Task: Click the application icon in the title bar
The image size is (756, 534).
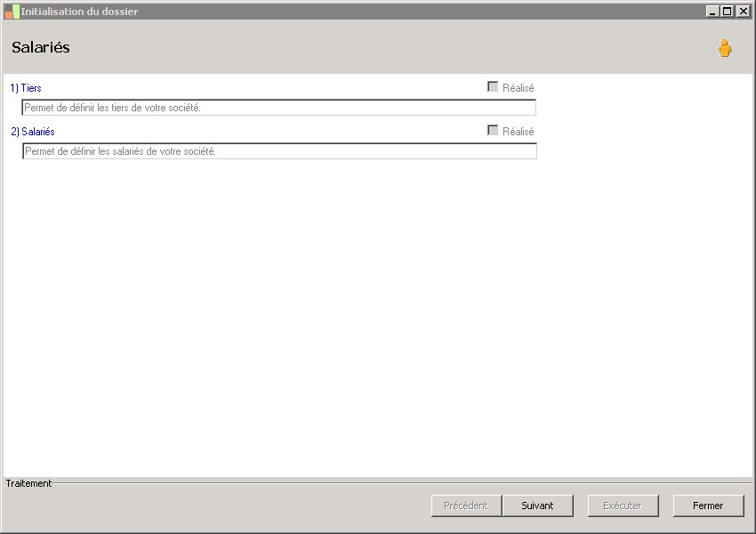Action: tap(12, 12)
